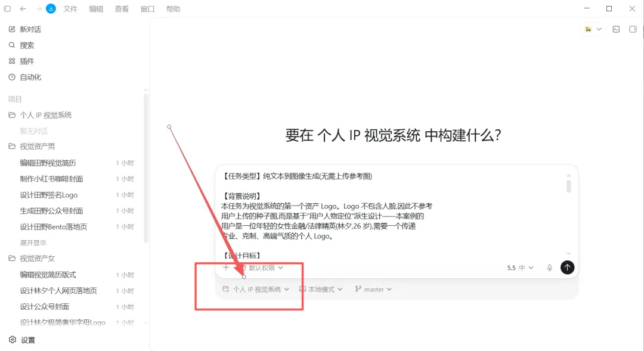The height and width of the screenshot is (351, 644).
Task: Open the 文件 menu
Action: click(x=70, y=9)
